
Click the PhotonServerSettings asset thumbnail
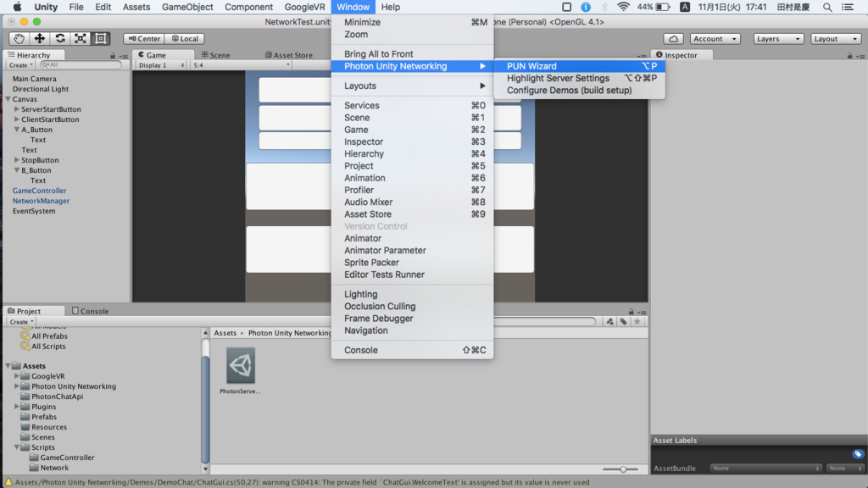click(x=240, y=366)
